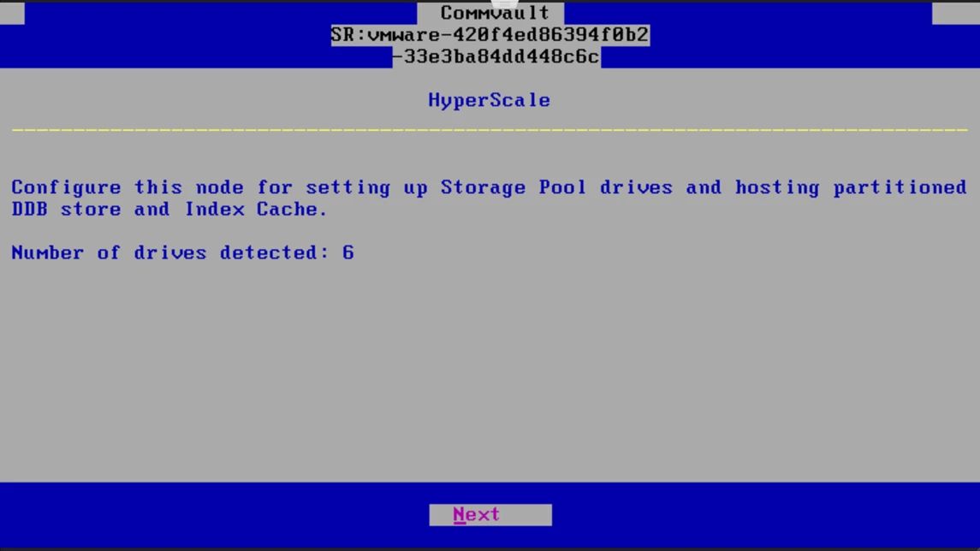Click the SR:vmware serial number line
This screenshot has width=980, height=551.
pos(490,35)
